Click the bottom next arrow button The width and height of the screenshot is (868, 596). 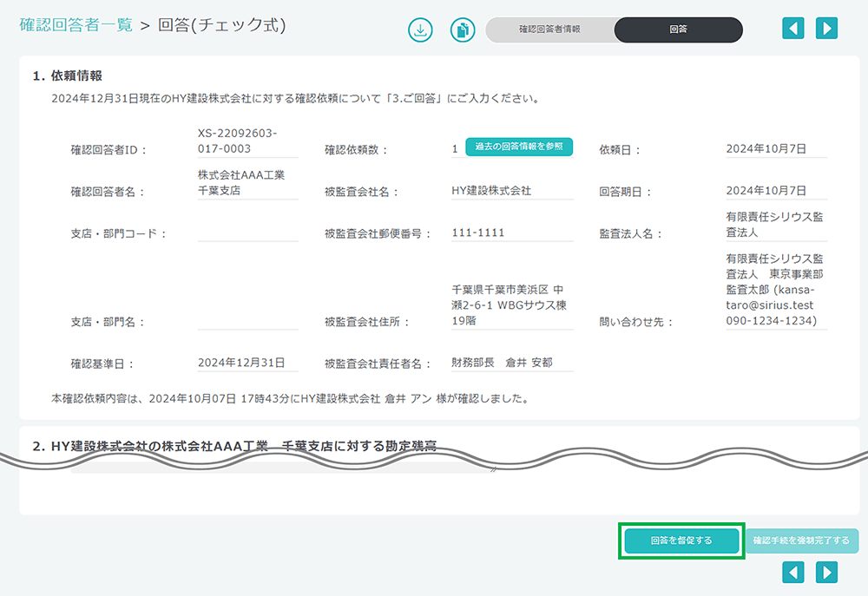827,572
